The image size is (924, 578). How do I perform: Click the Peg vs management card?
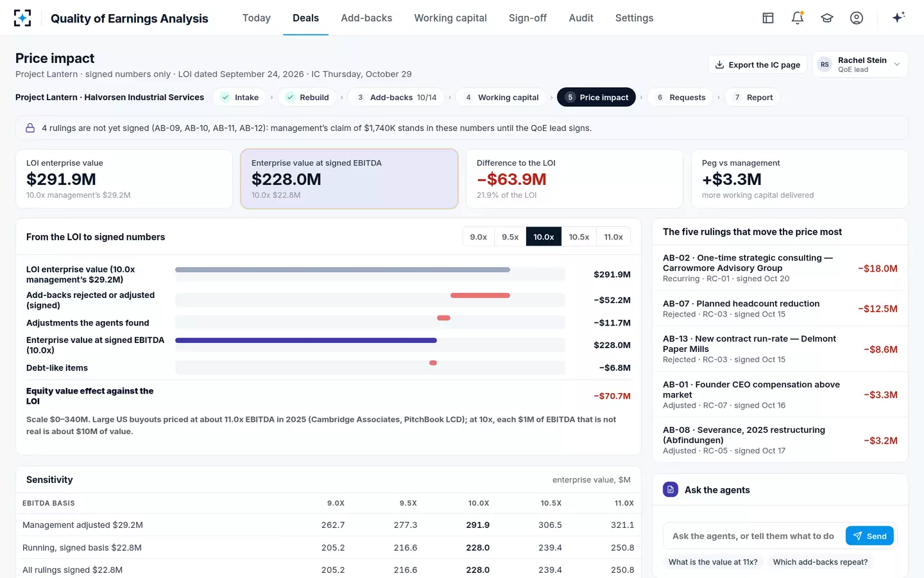(x=800, y=179)
